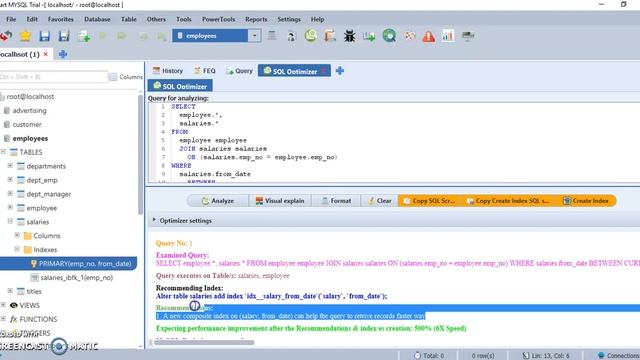
Task: Close the SQL Optimizer tab
Action: [x=324, y=71]
